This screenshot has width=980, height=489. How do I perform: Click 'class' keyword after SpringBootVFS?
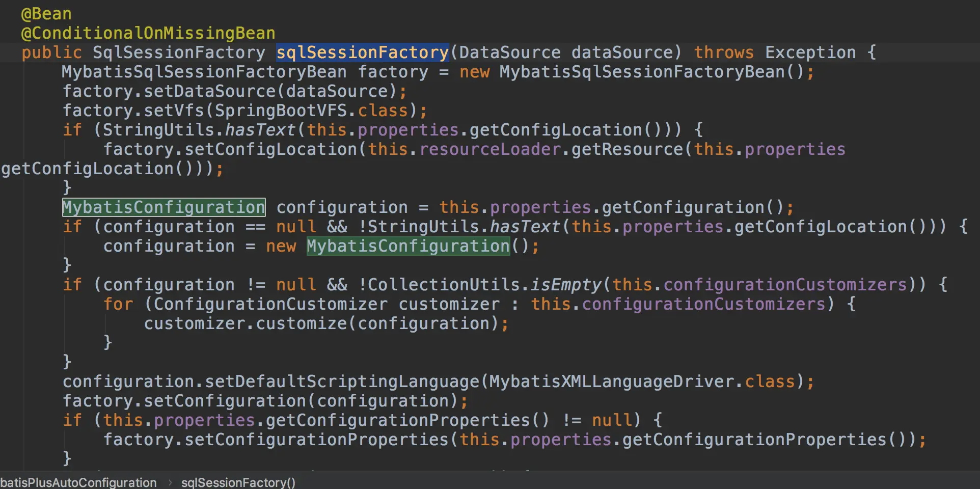(x=383, y=111)
